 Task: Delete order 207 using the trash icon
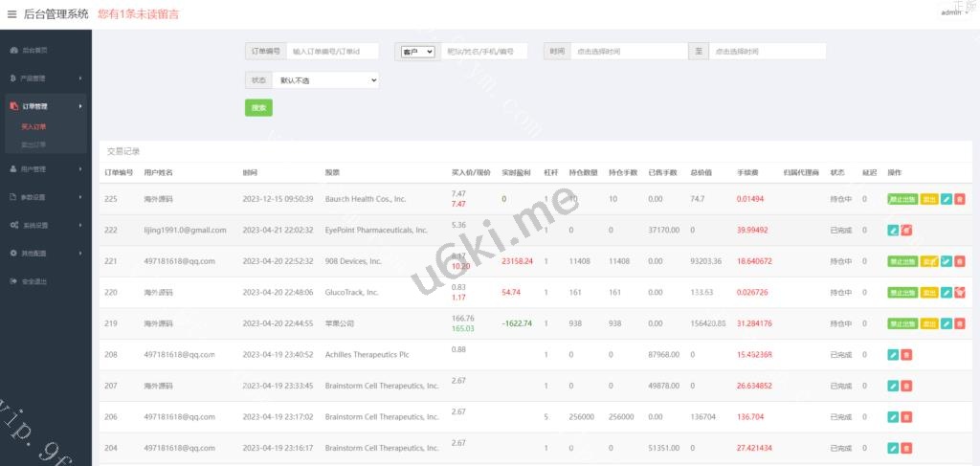pos(906,386)
